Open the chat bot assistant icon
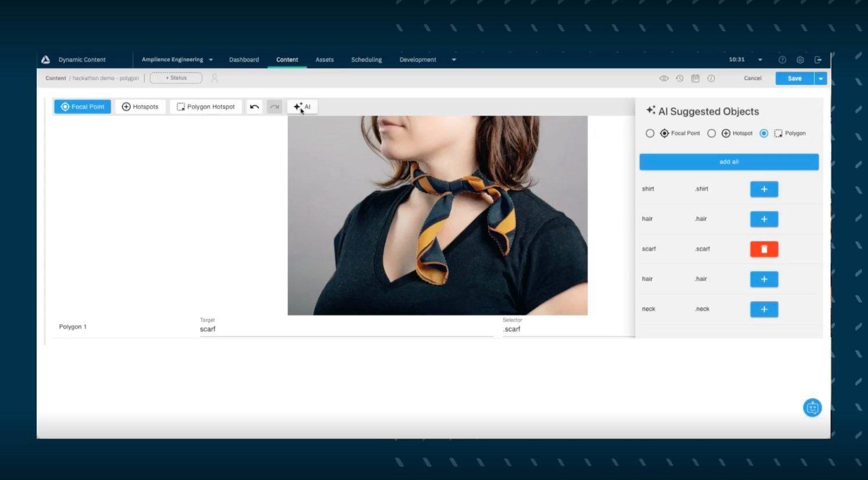This screenshot has height=480, width=868. coord(812,407)
